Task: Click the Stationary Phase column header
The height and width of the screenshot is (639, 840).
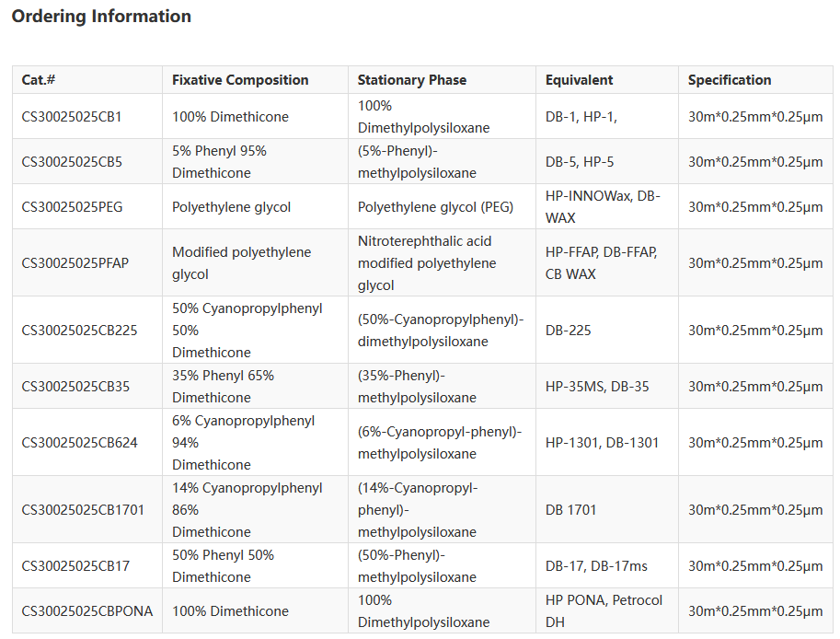Action: (411, 80)
